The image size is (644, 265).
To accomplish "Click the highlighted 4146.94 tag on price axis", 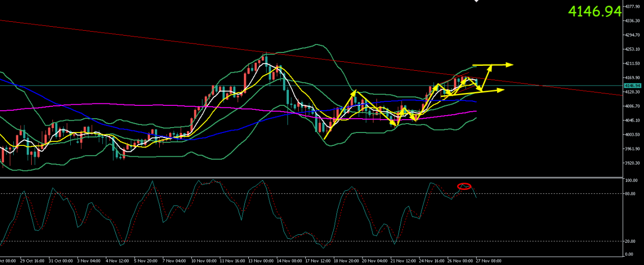I will [x=632, y=86].
